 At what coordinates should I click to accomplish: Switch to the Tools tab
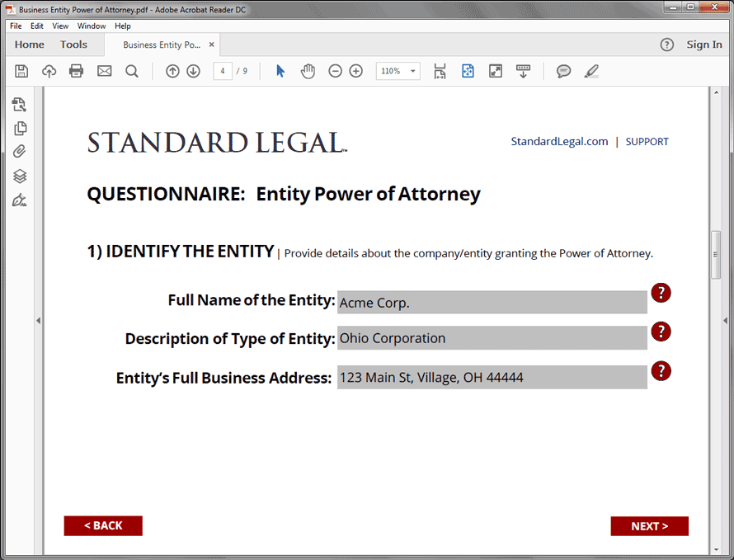pos(73,45)
